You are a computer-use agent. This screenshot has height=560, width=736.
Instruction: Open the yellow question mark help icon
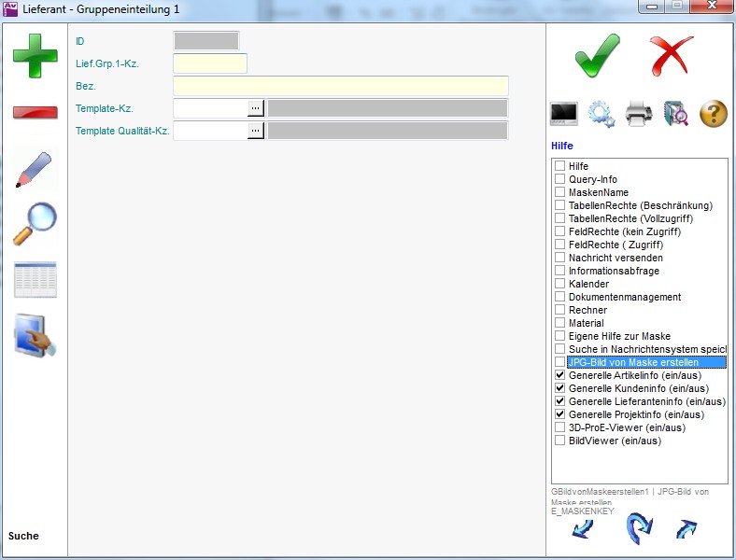click(714, 114)
